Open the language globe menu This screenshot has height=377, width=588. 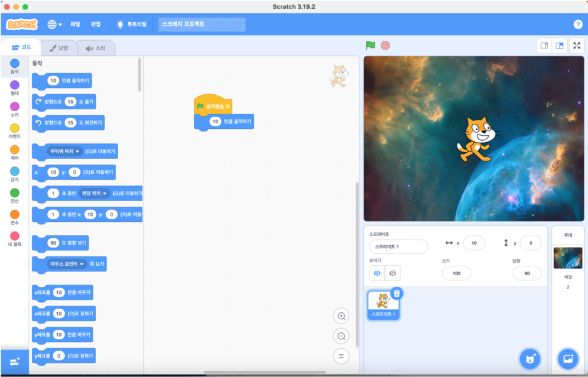coord(55,25)
